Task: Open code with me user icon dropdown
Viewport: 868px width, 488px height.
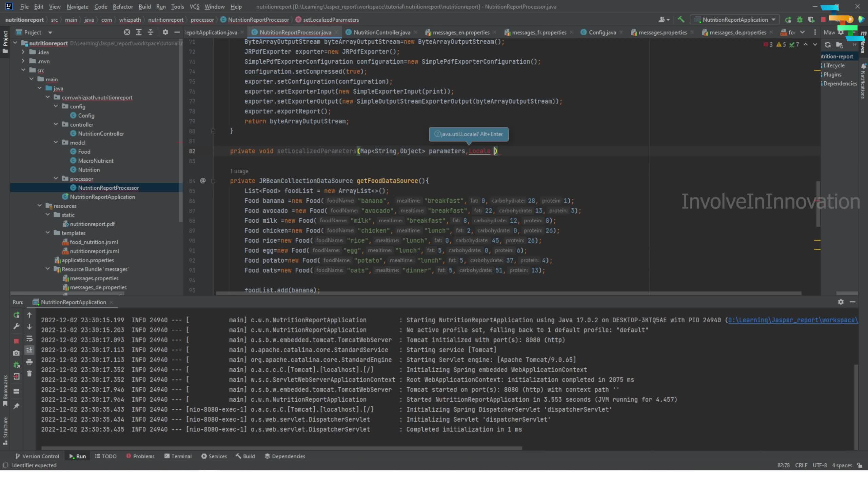Action: click(664, 20)
